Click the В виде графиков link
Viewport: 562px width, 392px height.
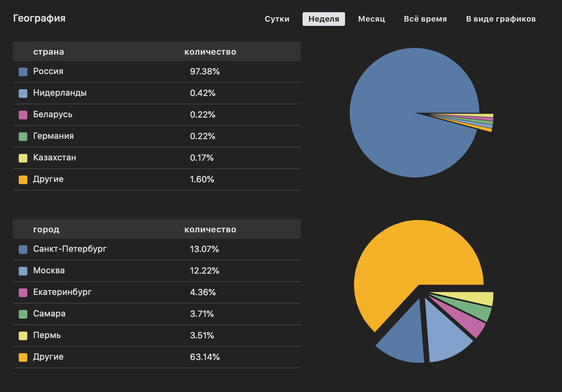pos(500,19)
